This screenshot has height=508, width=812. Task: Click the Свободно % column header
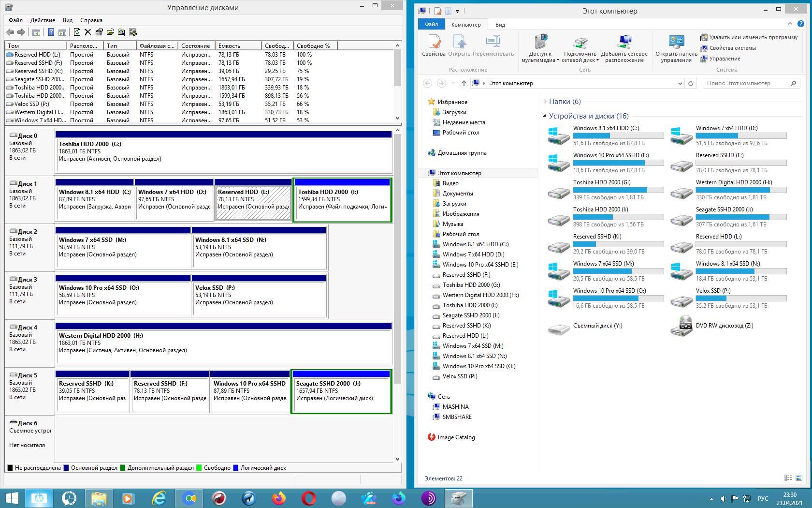(x=315, y=46)
